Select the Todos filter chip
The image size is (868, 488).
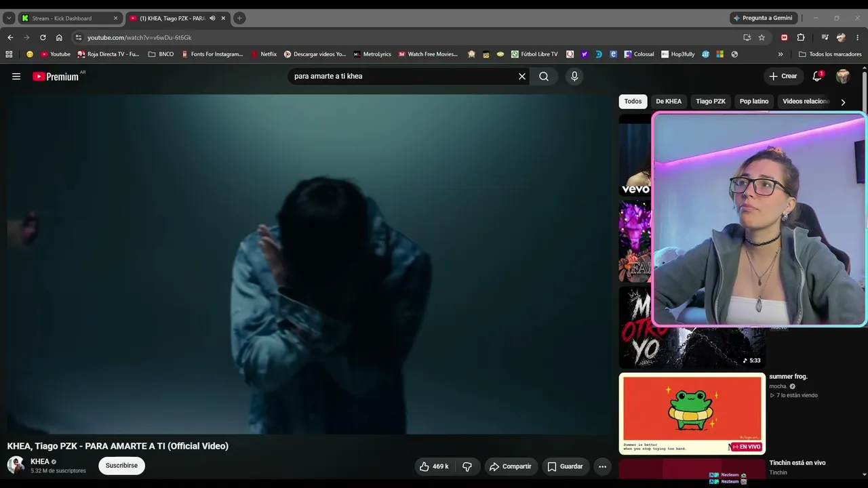(633, 102)
